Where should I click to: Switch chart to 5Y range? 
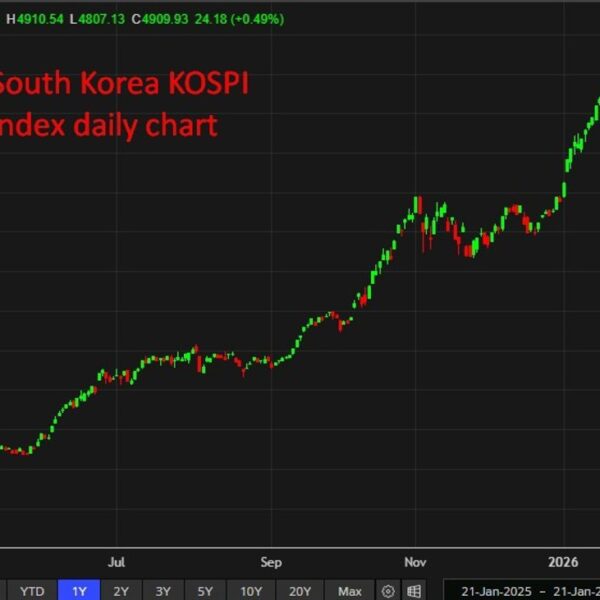point(205,591)
